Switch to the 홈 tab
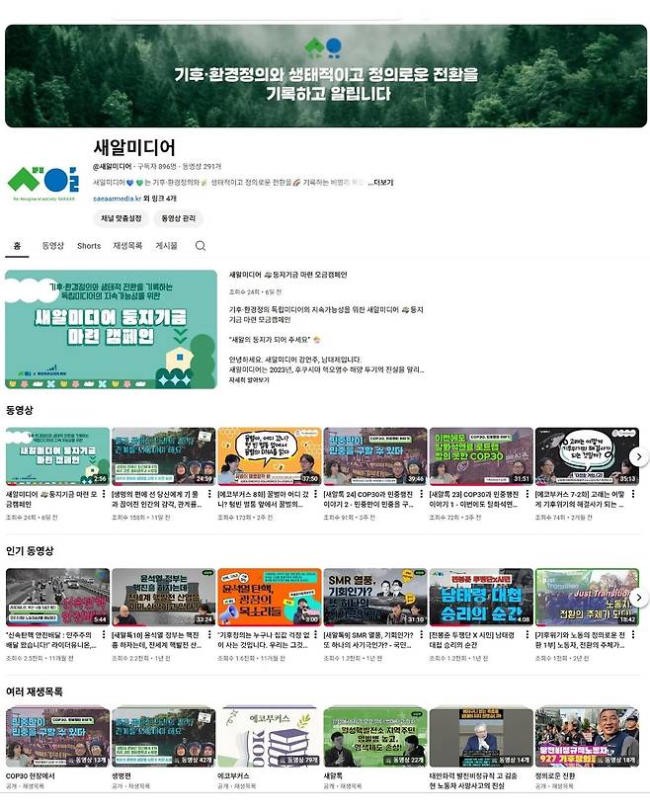The width and height of the screenshot is (650, 812). pyautogui.click(x=17, y=246)
